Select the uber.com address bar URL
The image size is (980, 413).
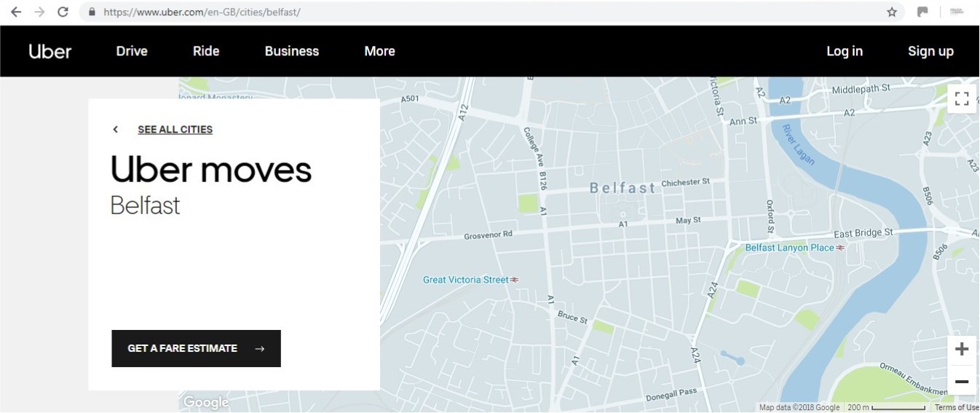202,12
